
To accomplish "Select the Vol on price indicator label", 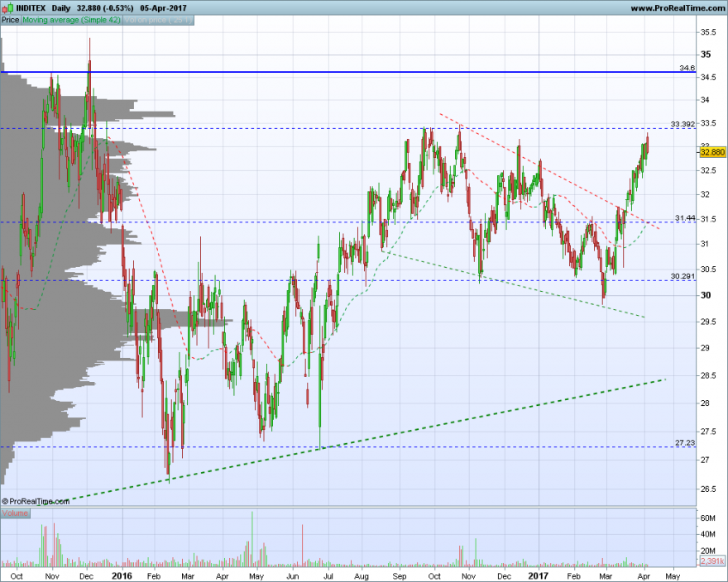I will click(x=158, y=20).
